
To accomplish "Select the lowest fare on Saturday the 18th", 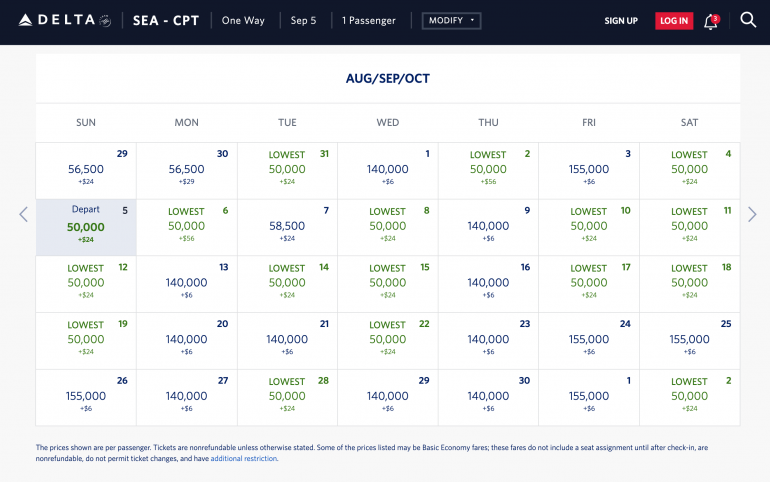I will point(689,283).
